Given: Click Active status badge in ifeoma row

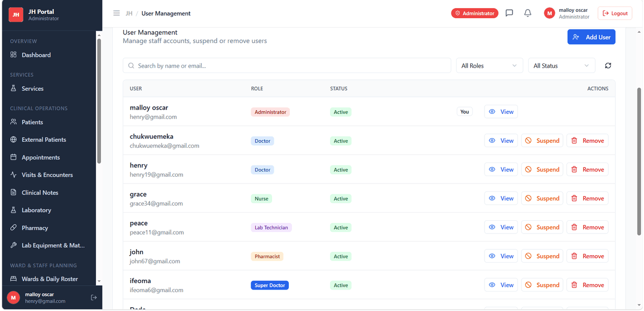Looking at the screenshot, I should (341, 285).
